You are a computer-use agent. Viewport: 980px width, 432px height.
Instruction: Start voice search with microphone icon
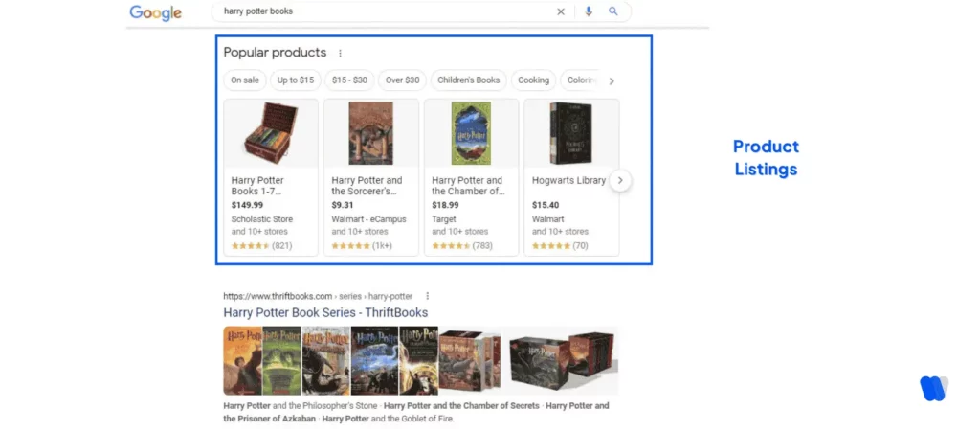click(x=589, y=11)
